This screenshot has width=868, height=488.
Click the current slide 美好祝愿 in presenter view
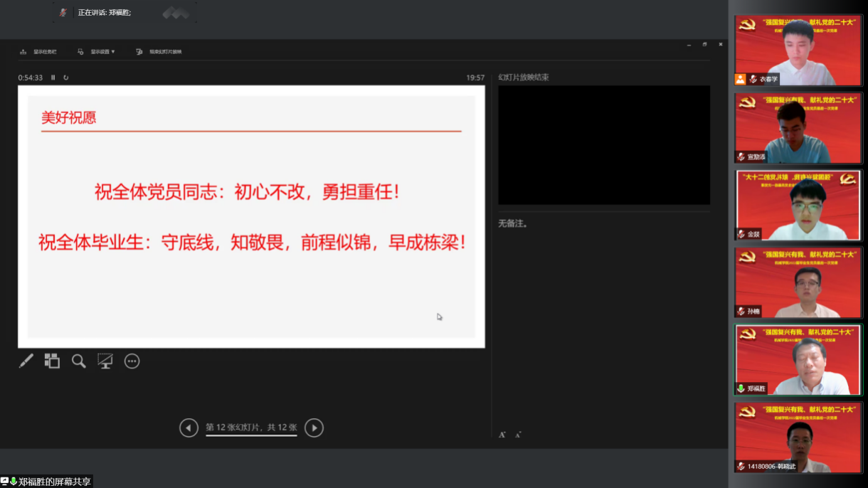pyautogui.click(x=251, y=216)
